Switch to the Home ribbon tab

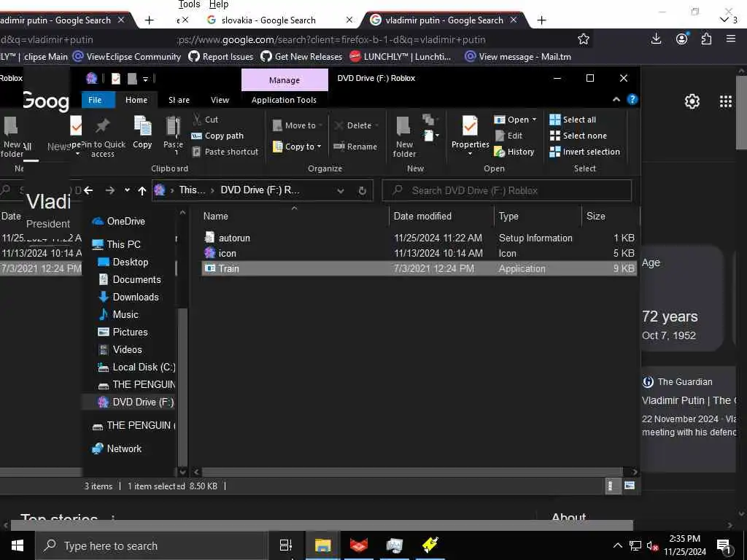point(136,100)
